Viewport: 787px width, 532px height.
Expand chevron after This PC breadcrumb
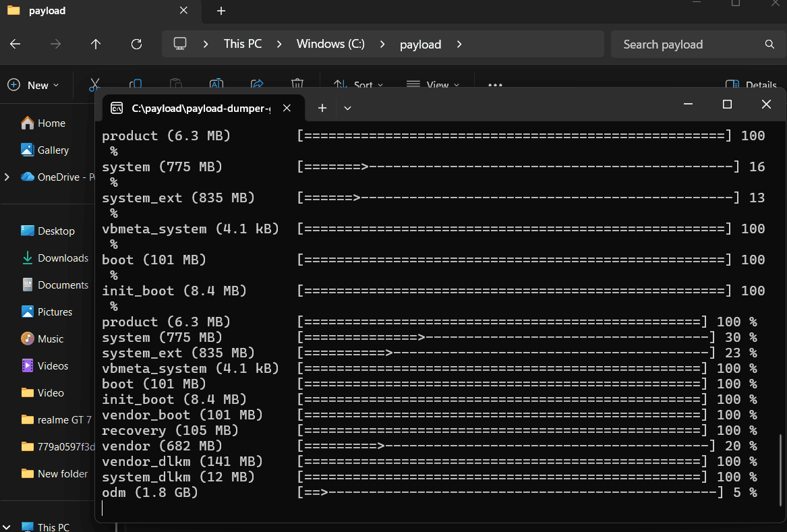coord(279,45)
